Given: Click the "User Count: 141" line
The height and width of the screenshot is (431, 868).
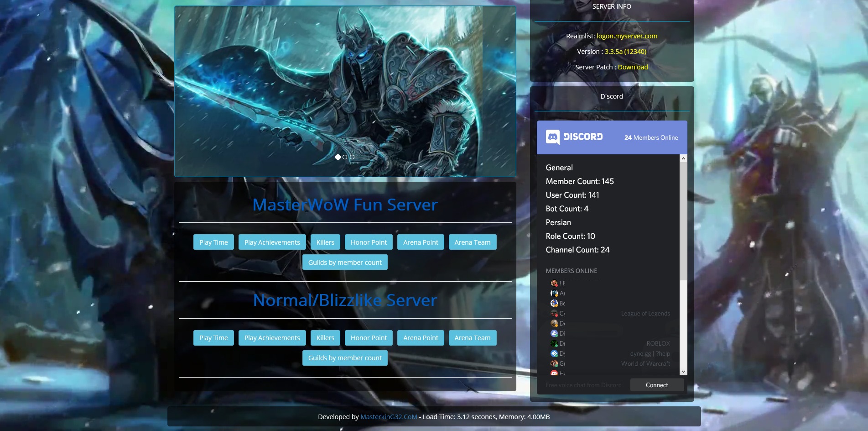Looking at the screenshot, I should 572,195.
